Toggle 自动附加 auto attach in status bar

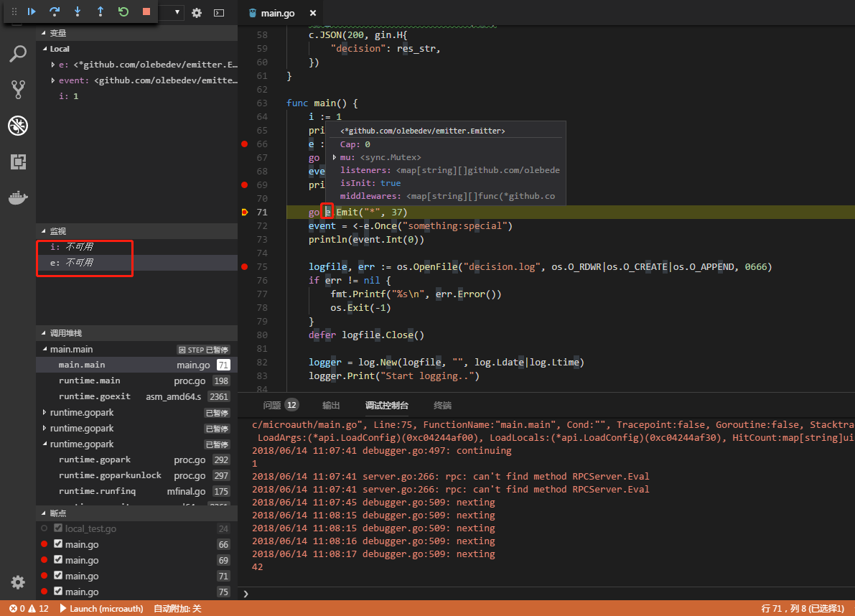[177, 608]
